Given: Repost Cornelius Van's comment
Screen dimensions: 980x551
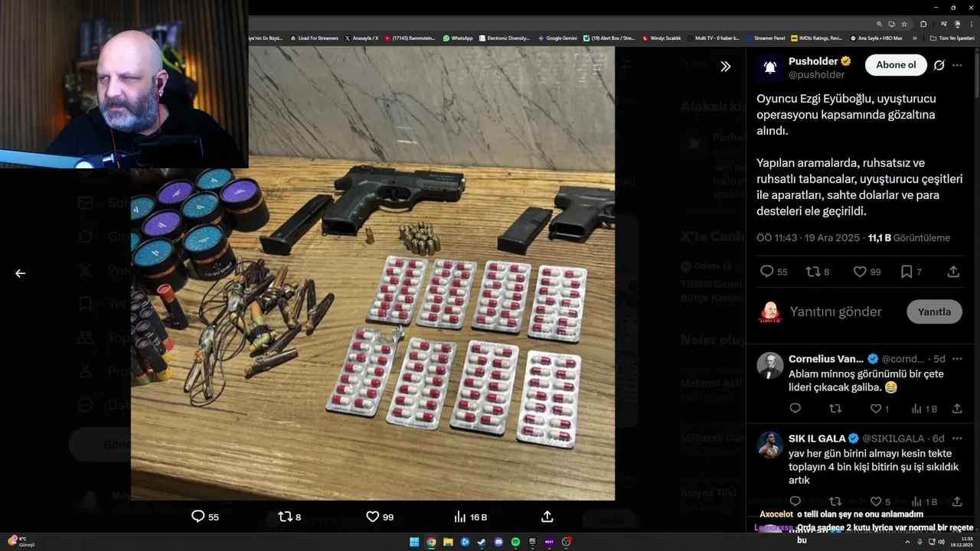Looking at the screenshot, I should pos(835,409).
